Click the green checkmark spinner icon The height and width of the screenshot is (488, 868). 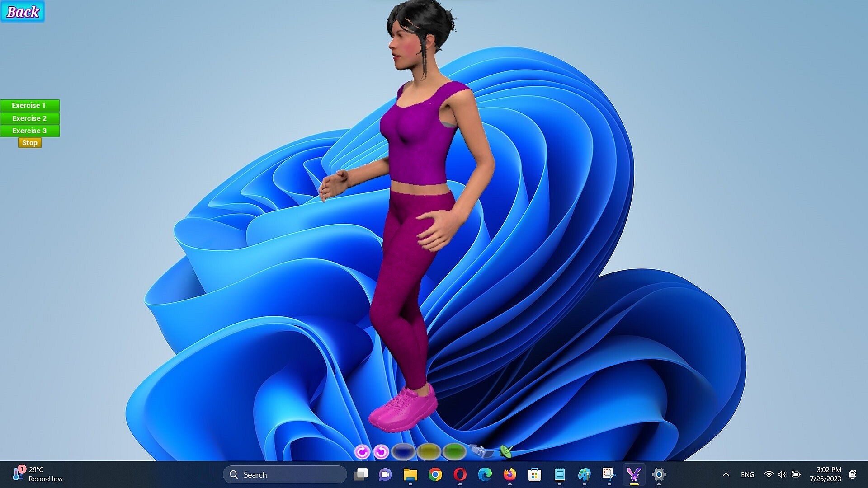coord(506,450)
